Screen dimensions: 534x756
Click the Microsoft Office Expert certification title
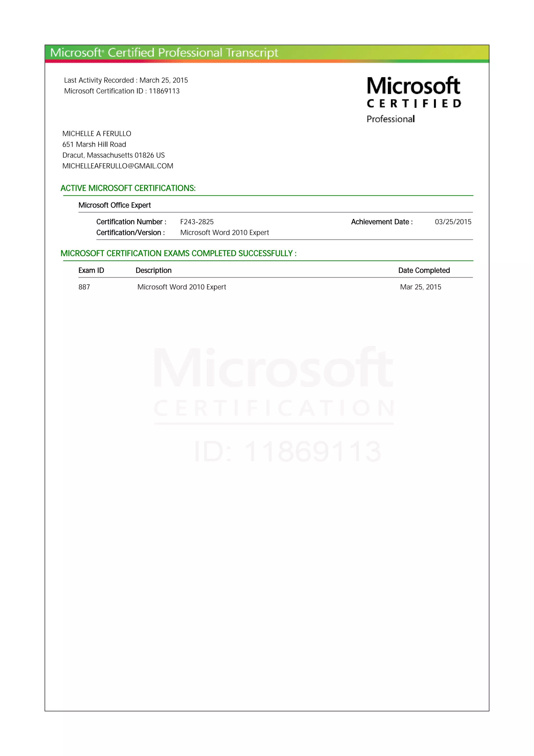[x=114, y=205]
